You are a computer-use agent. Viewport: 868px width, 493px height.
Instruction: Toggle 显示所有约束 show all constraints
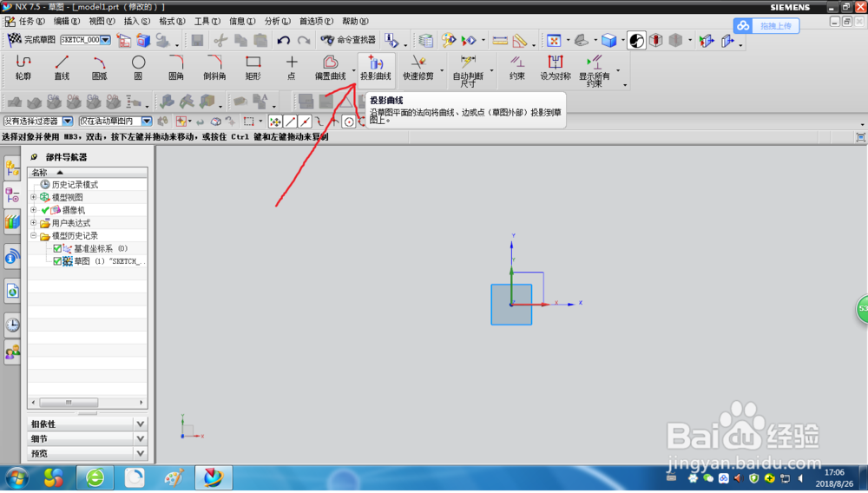pos(595,71)
